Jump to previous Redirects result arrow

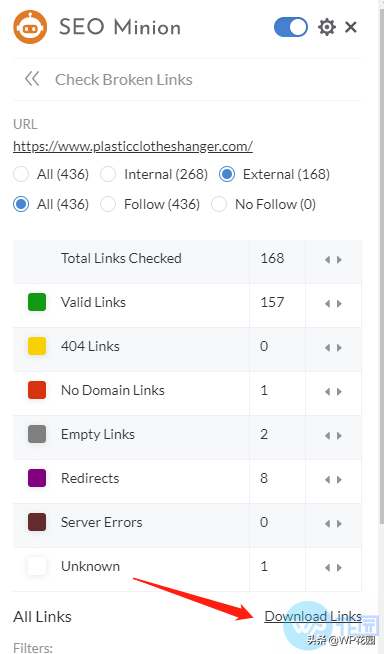coord(327,480)
